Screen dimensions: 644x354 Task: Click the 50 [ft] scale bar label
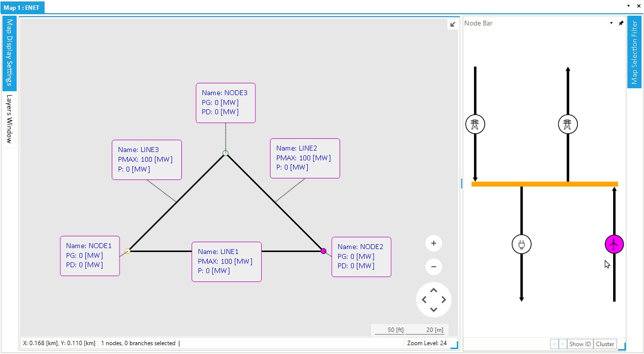click(396, 330)
